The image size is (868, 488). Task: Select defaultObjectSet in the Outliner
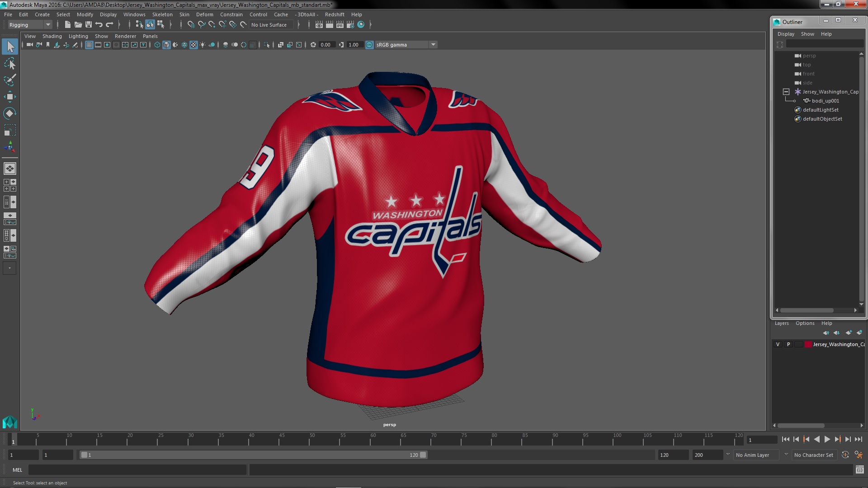pyautogui.click(x=822, y=119)
